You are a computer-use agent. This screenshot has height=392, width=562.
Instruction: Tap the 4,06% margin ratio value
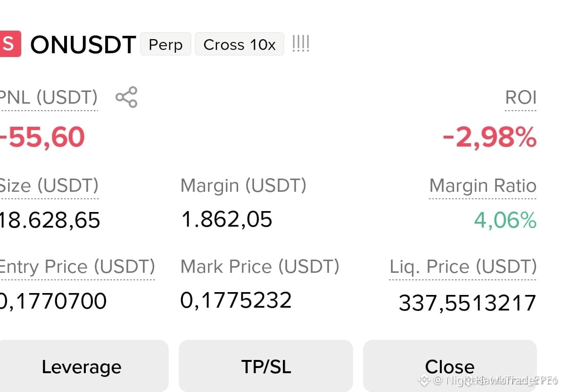[x=505, y=220]
